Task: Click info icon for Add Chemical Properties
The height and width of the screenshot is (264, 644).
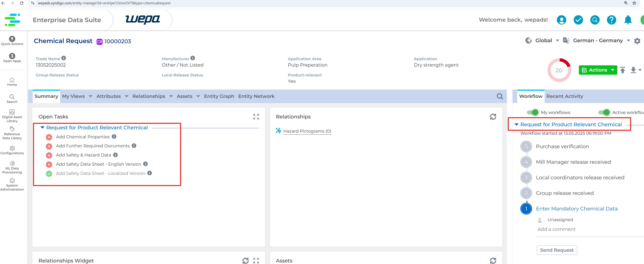Action: 114,136
